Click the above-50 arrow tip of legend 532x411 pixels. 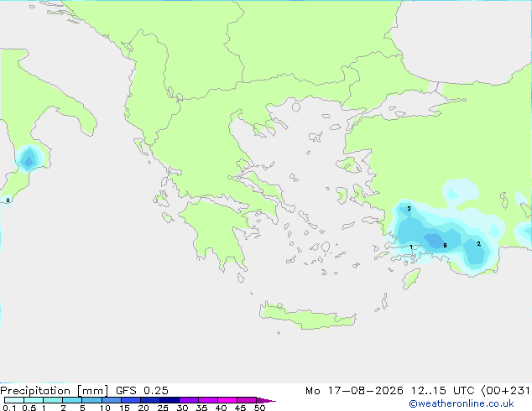[266, 400]
